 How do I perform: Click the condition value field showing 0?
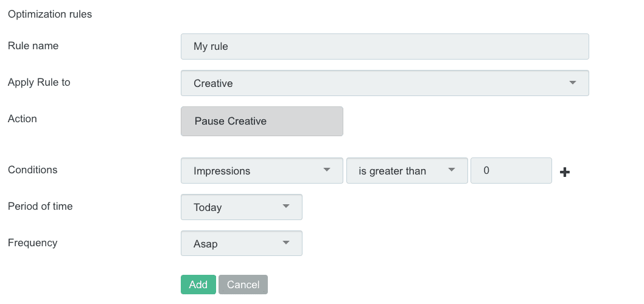tap(511, 171)
